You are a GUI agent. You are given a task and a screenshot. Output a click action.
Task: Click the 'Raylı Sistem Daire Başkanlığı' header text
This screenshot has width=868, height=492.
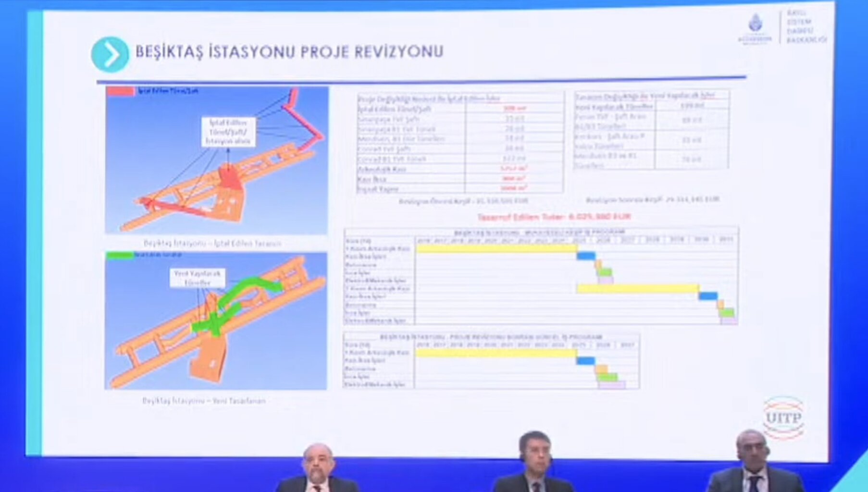[x=806, y=27]
